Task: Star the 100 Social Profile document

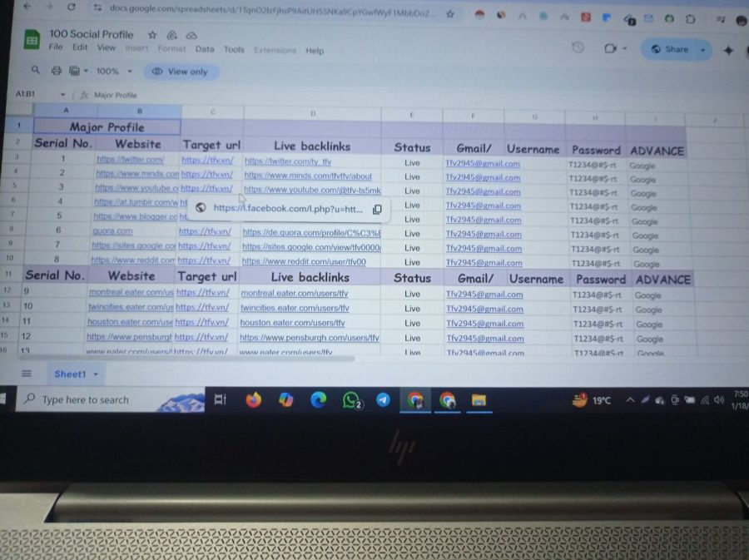Action: click(x=152, y=35)
